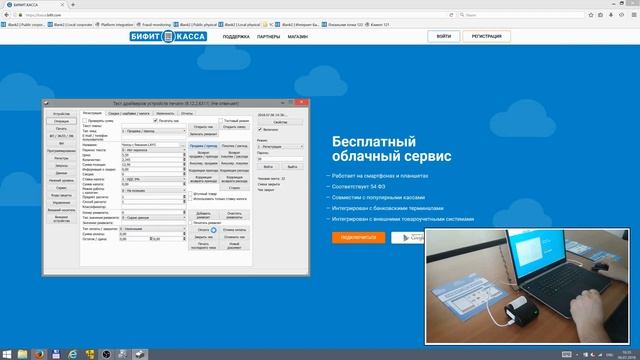Open the Fraud monitoring bookmark
The image size is (640, 360).
154,24
